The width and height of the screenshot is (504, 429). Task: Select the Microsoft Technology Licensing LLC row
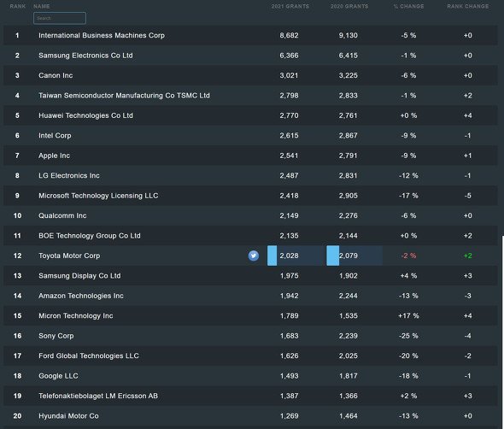250,196
